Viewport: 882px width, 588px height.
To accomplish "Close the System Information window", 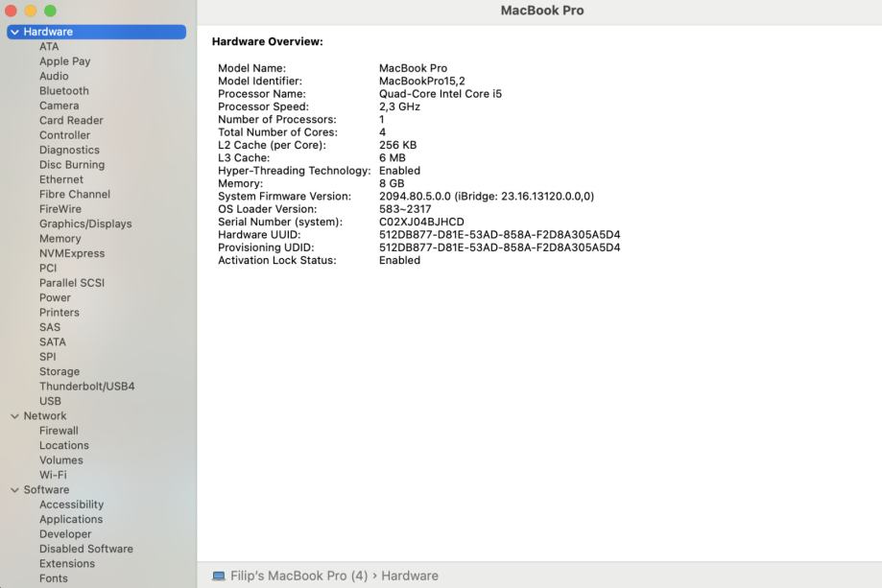I will coord(11,11).
